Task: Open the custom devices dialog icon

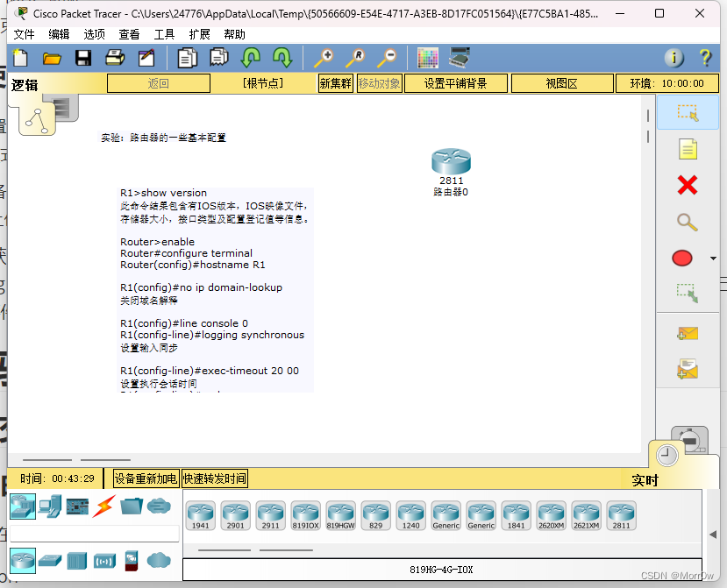Action: 460,58
